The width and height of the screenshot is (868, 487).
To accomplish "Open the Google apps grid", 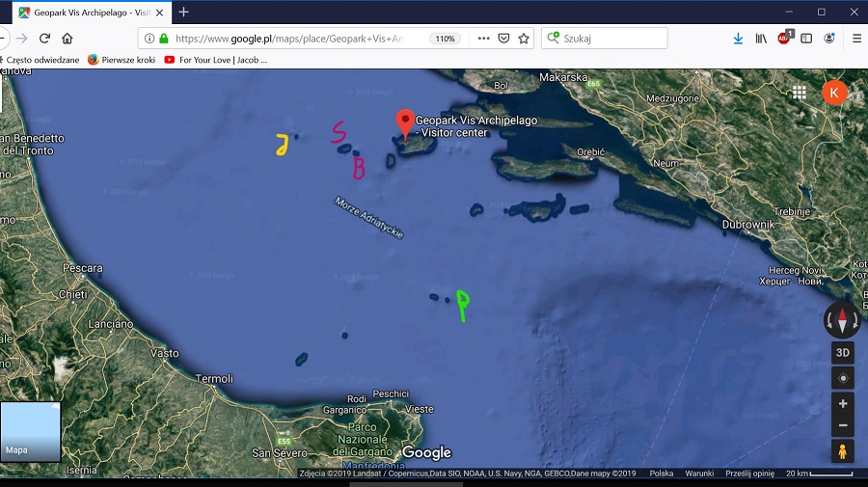I will (x=799, y=93).
